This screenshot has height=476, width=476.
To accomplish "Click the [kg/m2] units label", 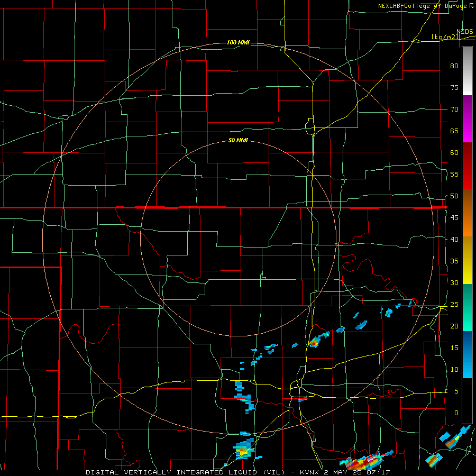I will 445,37.
